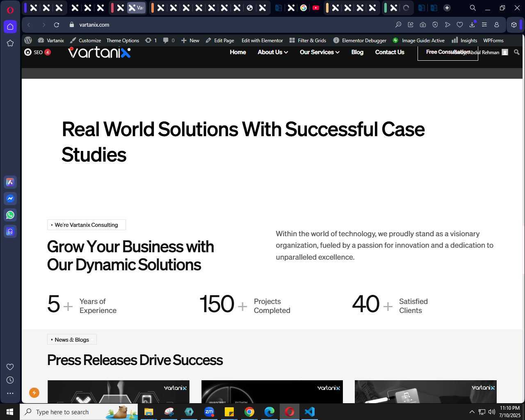Open the History clock in the sidebar

coord(10,380)
